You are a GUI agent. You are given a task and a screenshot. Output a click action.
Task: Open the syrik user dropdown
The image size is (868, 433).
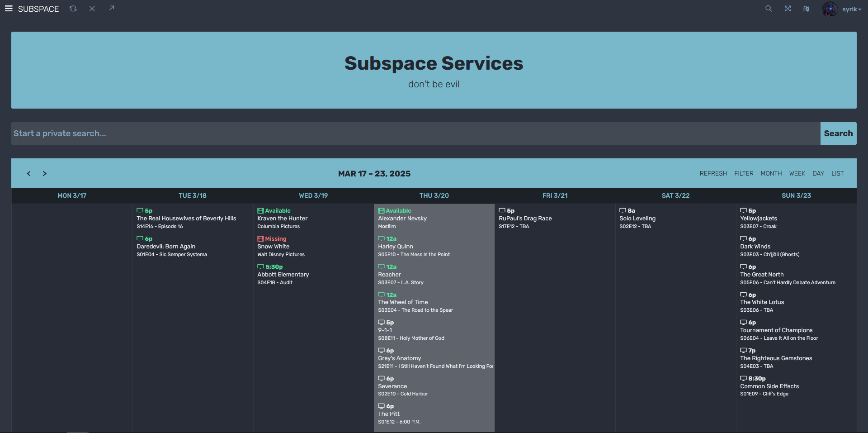pyautogui.click(x=842, y=9)
